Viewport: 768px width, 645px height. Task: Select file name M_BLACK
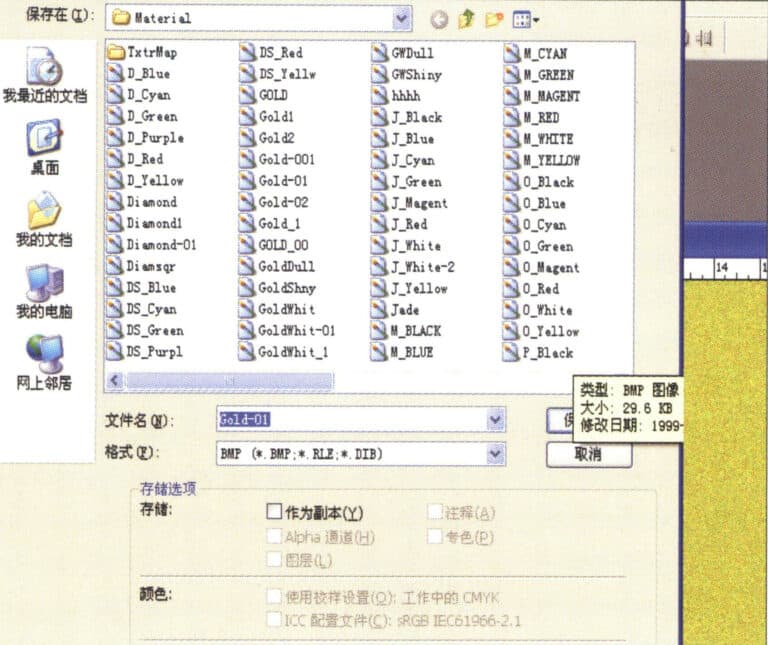click(x=416, y=331)
